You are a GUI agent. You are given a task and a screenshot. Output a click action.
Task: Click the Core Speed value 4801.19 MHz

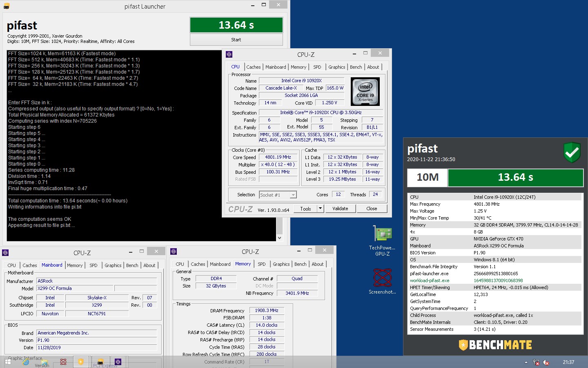pos(278,157)
